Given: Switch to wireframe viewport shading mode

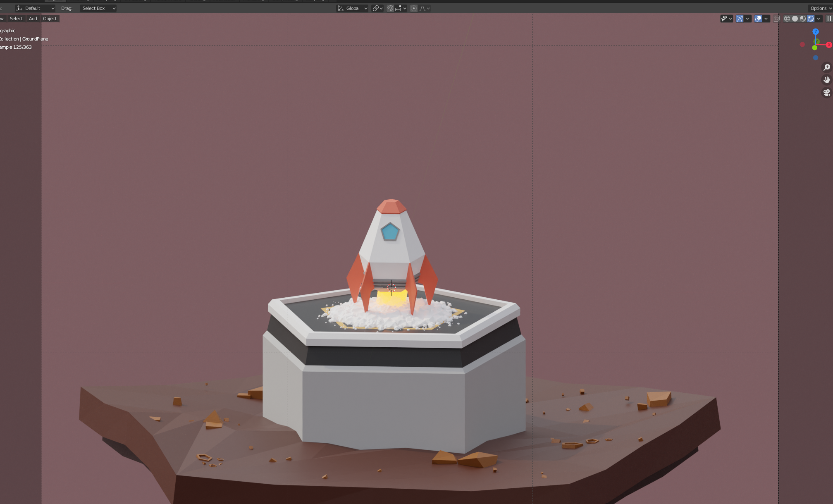Looking at the screenshot, I should 787,19.
